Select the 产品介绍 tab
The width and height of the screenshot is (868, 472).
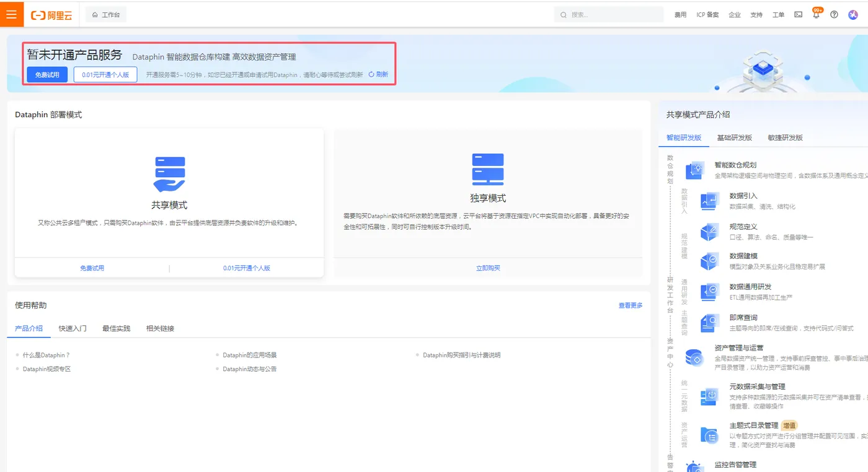click(29, 328)
